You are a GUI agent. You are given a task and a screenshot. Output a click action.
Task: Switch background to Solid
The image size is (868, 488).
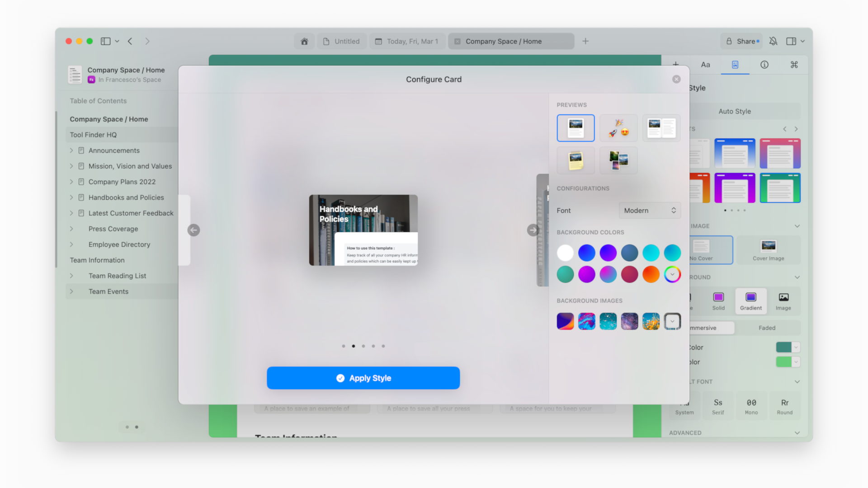[x=718, y=301]
